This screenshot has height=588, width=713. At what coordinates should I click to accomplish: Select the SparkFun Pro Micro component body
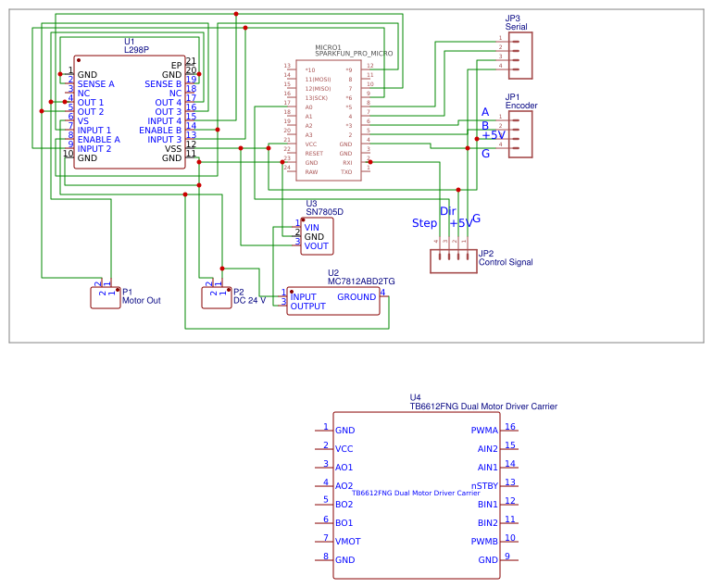click(x=329, y=120)
